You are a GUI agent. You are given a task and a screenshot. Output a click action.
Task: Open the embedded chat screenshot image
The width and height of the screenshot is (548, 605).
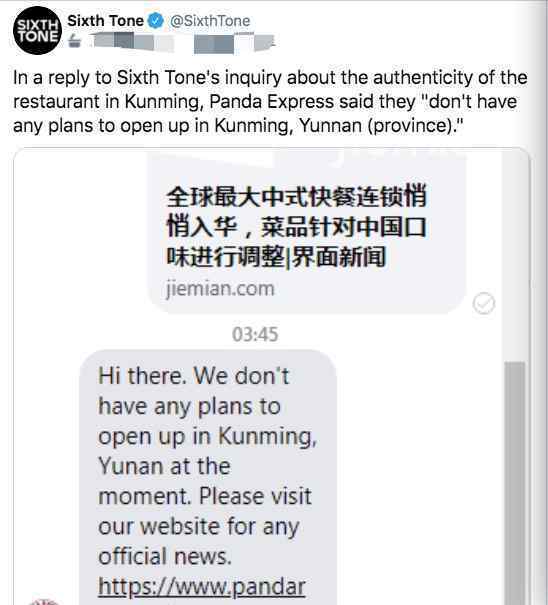(272, 376)
